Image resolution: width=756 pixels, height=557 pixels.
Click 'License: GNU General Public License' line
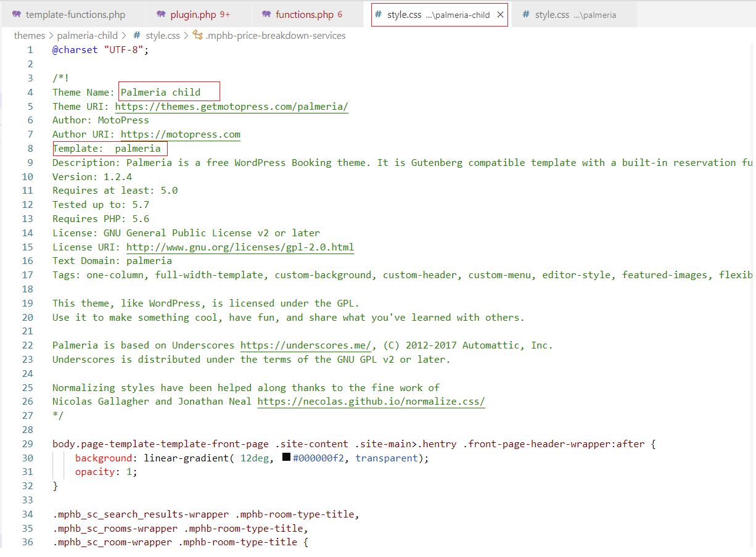[186, 233]
